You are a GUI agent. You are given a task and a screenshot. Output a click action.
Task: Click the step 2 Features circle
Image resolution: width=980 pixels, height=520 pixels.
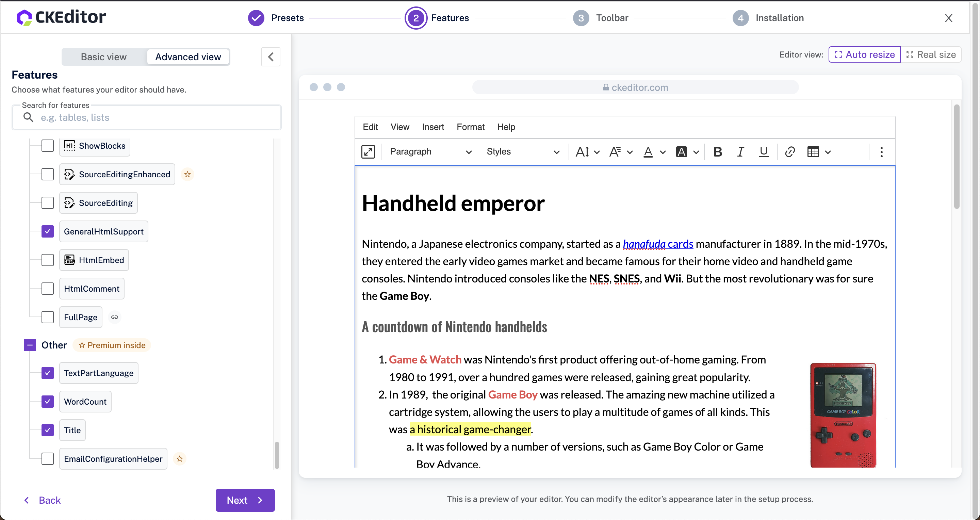coord(416,18)
